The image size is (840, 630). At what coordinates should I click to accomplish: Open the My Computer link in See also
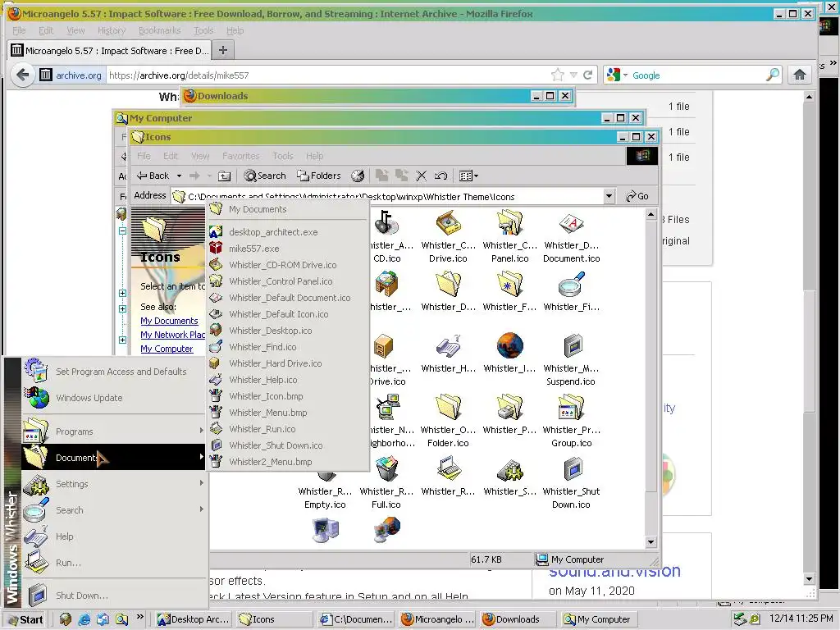[167, 349]
